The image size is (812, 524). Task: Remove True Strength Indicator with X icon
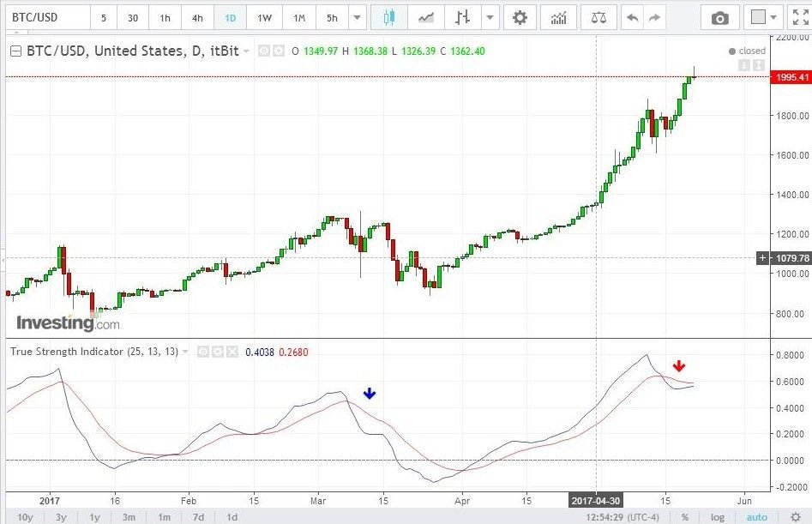pos(232,352)
